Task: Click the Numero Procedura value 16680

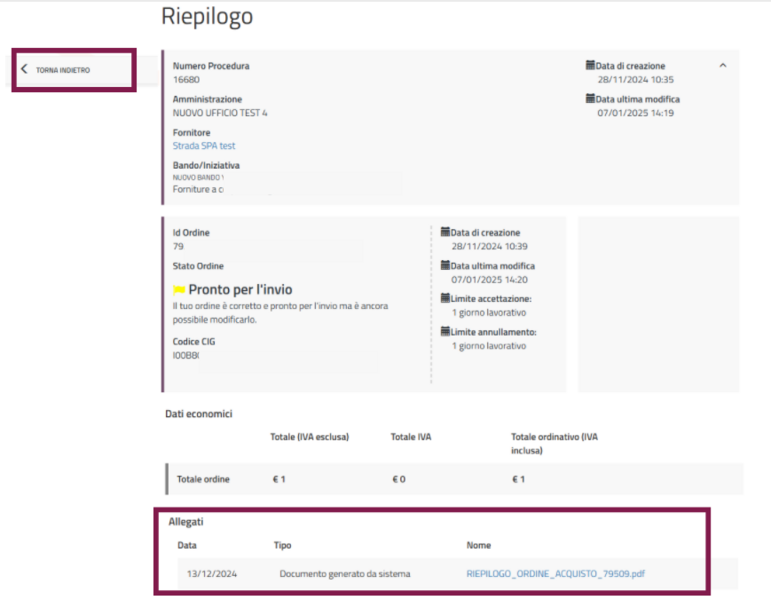Action: click(x=187, y=80)
